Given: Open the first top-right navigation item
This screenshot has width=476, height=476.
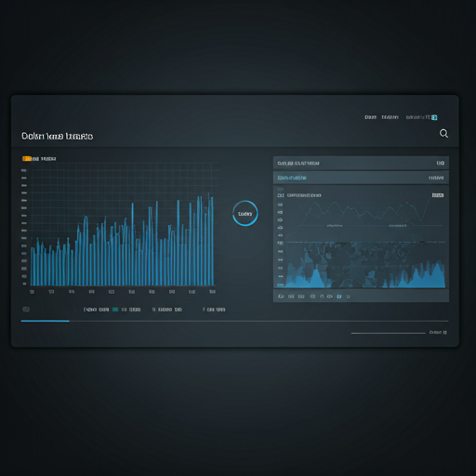Looking at the screenshot, I should [x=370, y=117].
